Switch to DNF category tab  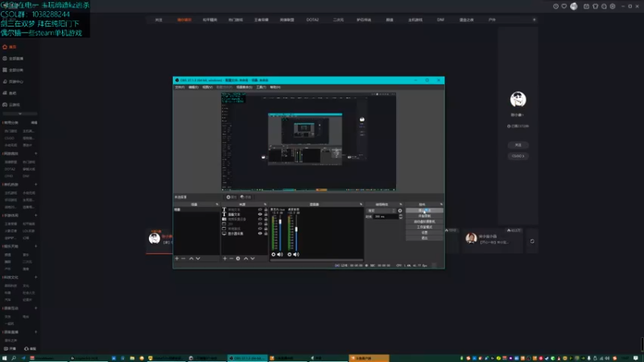click(440, 19)
